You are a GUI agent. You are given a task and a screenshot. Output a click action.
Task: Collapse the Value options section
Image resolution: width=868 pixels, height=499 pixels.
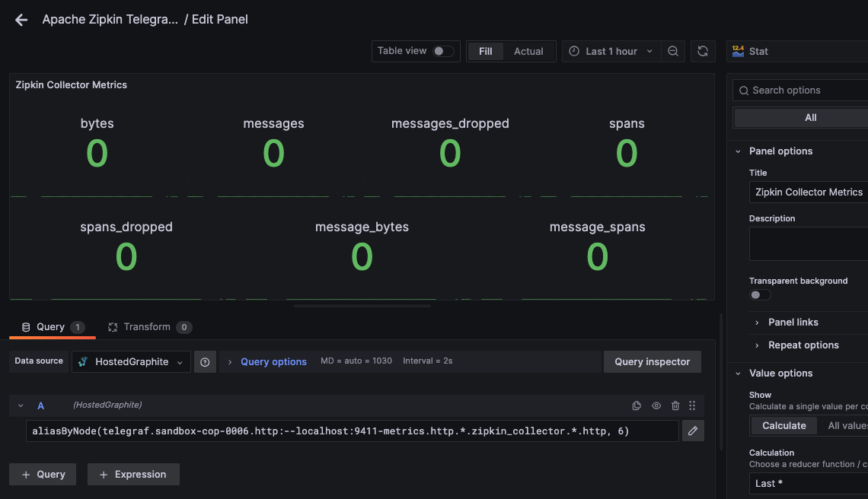[x=738, y=374]
